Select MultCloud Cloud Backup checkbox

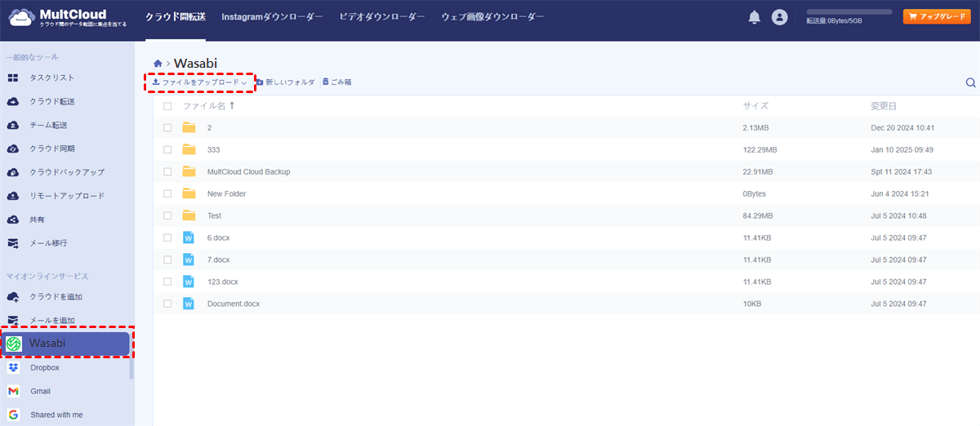pos(167,171)
